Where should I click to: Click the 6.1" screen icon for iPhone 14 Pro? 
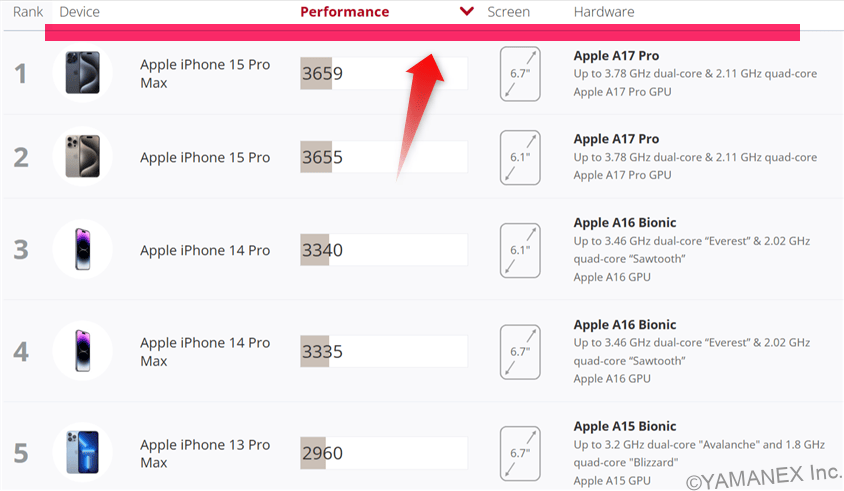pyautogui.click(x=520, y=249)
